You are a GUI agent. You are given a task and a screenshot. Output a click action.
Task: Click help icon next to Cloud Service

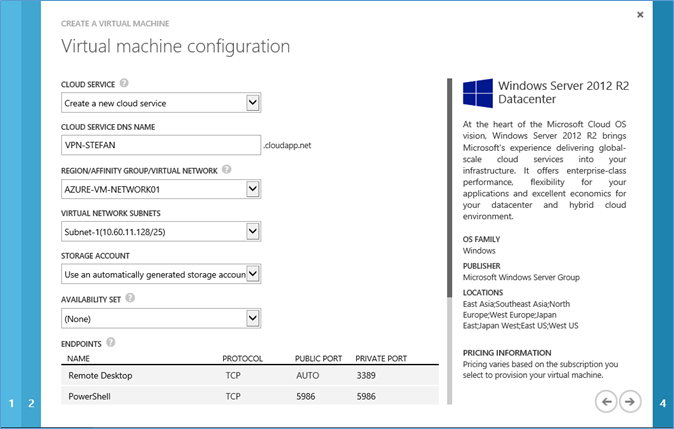[x=124, y=83]
